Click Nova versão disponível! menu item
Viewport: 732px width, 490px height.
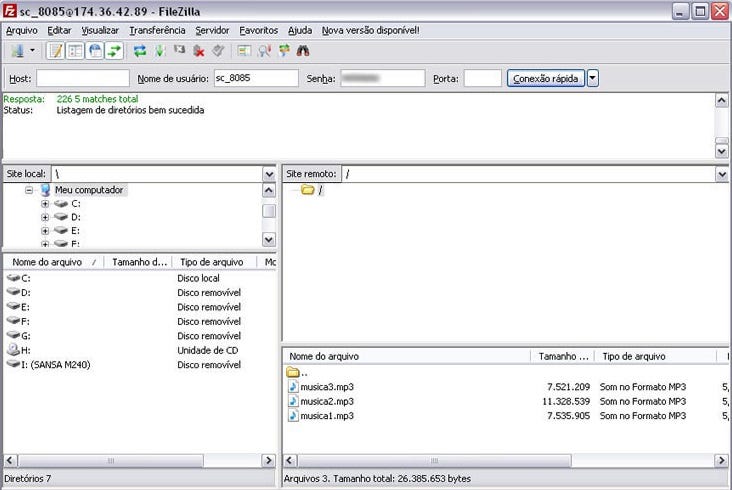[x=371, y=30]
